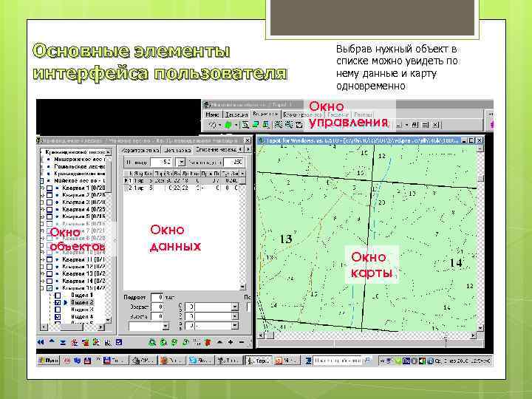The width and height of the screenshot is (532, 399).
Task: Click the object tree vertical scrollbar down arrow
Action: pyautogui.click(x=108, y=320)
